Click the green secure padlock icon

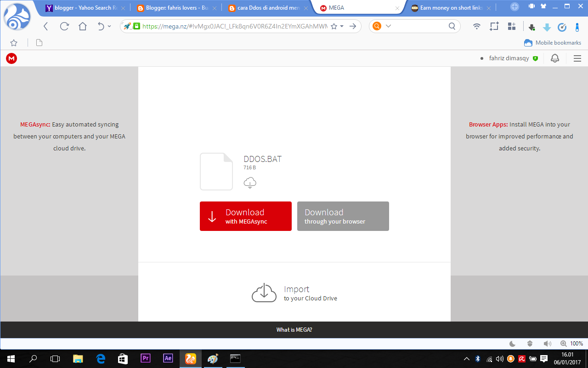point(136,26)
